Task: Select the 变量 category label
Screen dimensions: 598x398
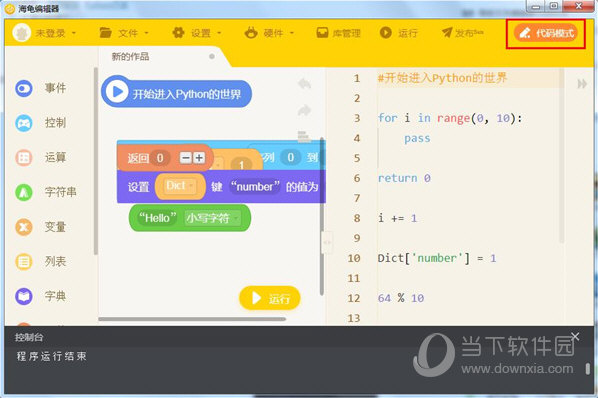Action: pos(55,227)
